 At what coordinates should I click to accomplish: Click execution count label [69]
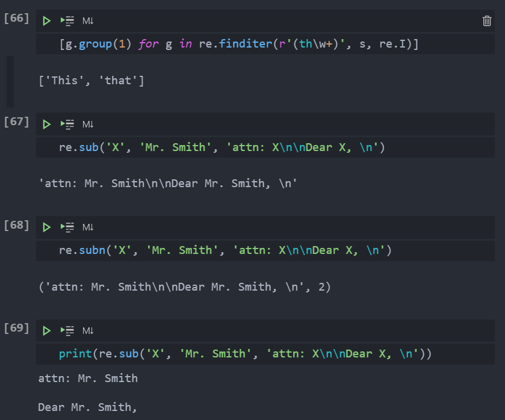point(16,328)
